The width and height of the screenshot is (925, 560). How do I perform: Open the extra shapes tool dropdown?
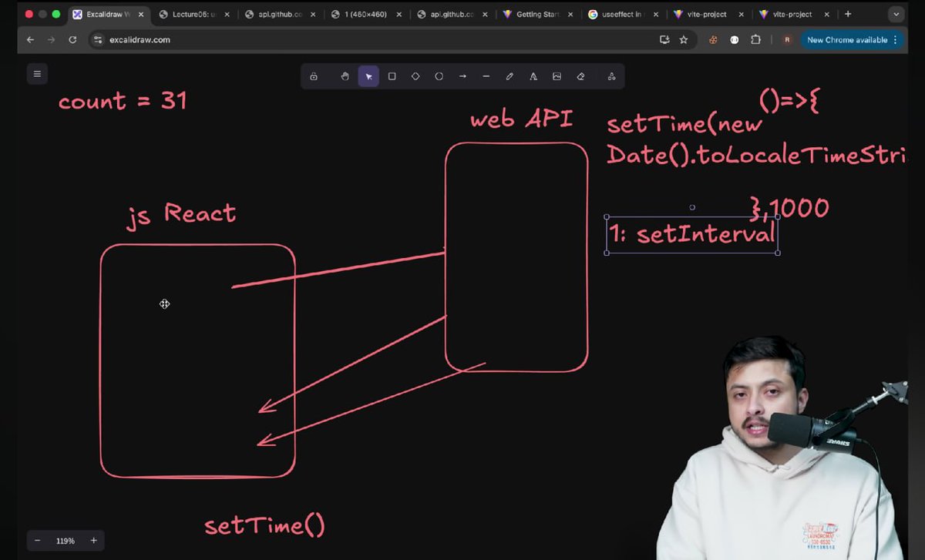(x=611, y=76)
